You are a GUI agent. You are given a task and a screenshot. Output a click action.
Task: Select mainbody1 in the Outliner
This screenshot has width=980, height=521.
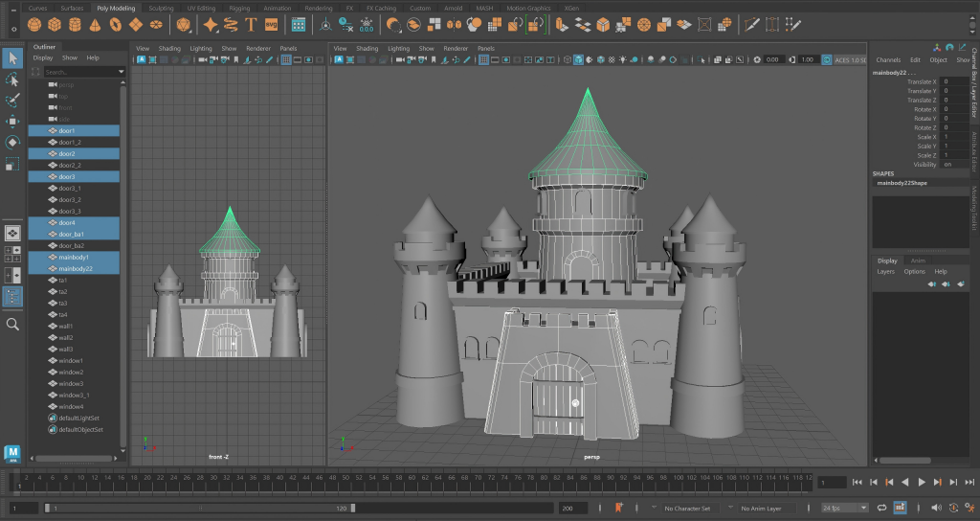[74, 258]
